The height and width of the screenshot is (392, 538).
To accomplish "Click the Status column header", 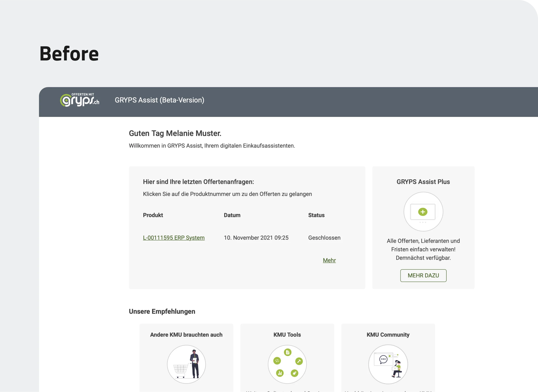I will click(x=316, y=215).
